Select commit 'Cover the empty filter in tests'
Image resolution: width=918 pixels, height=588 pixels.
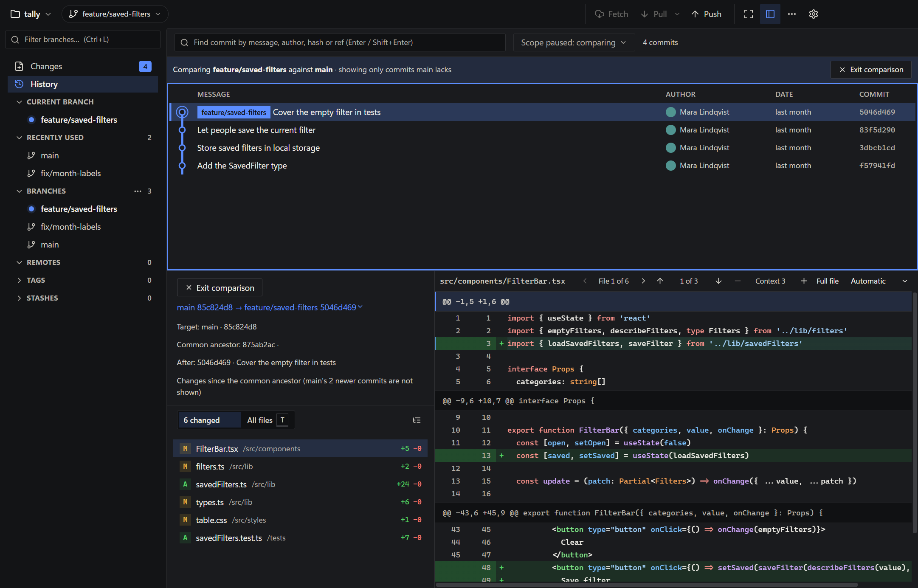[543, 112]
